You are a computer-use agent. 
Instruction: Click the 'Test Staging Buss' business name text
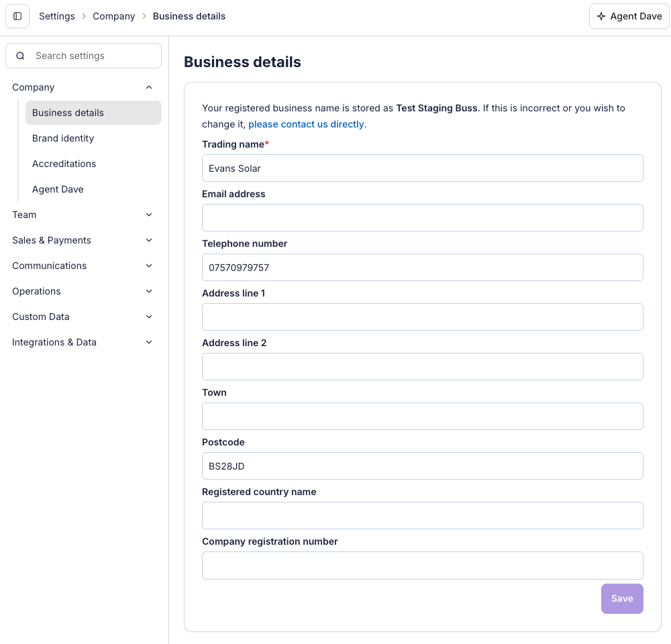(x=437, y=108)
